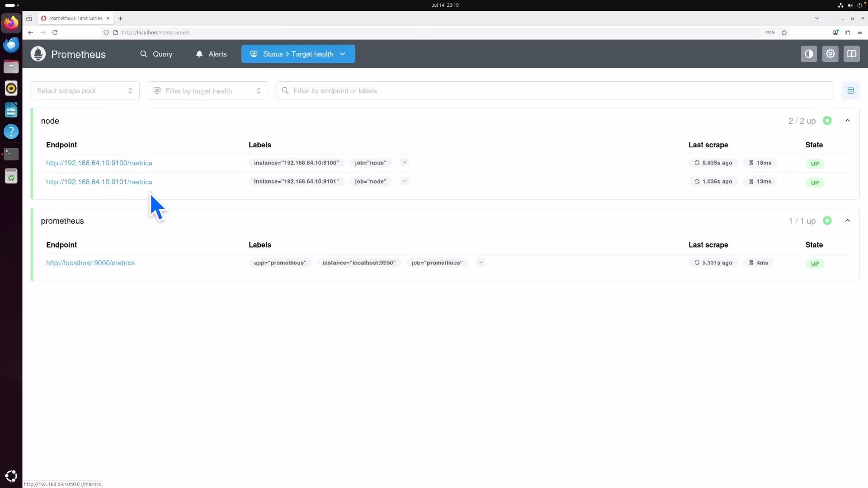
Task: Click the localhost:9090/targets address bar
Action: [156, 33]
